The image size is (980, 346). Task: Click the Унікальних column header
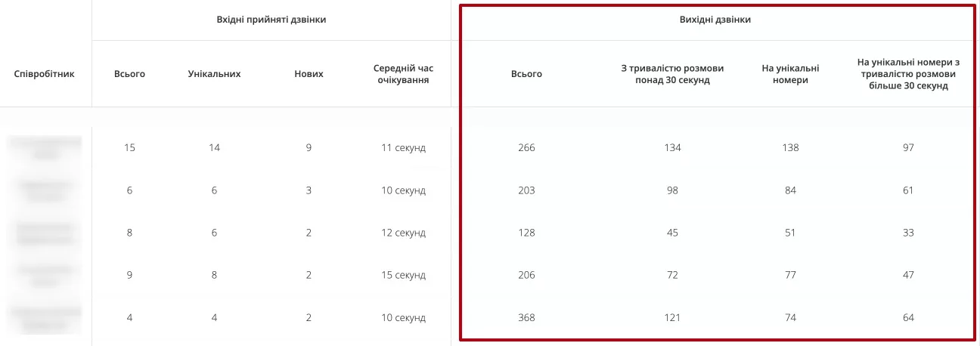pos(214,74)
